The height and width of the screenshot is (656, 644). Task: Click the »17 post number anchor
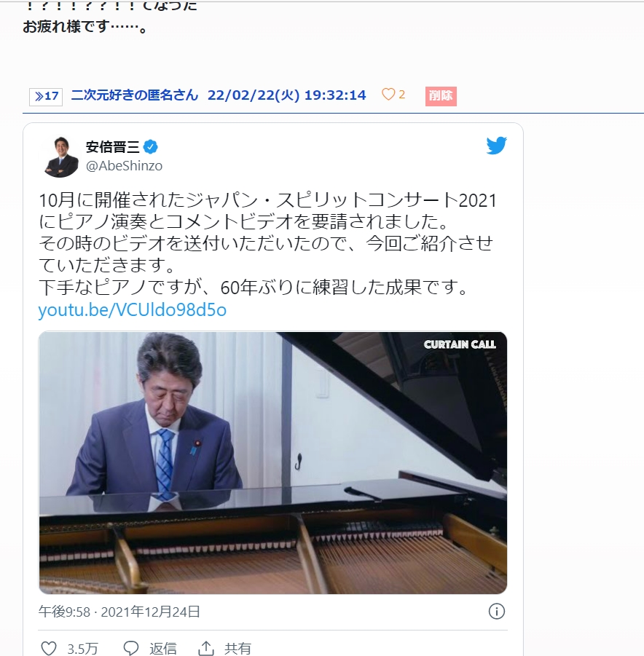tap(46, 97)
